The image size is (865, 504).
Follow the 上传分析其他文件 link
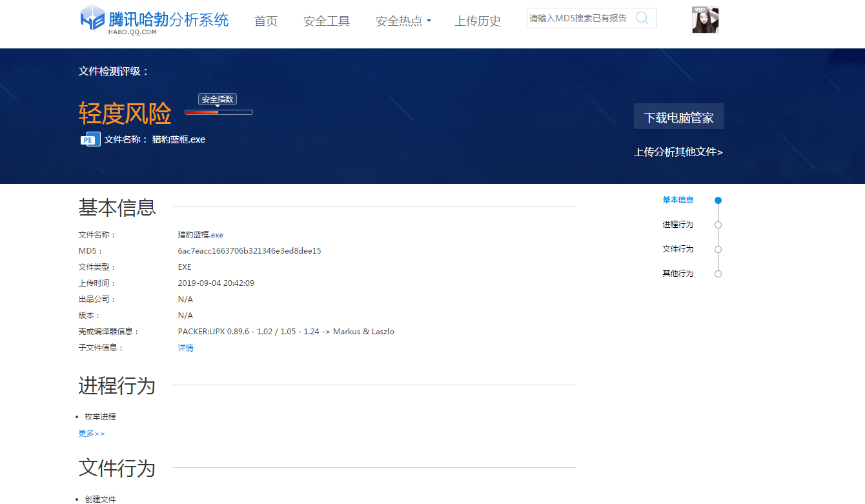coord(678,152)
